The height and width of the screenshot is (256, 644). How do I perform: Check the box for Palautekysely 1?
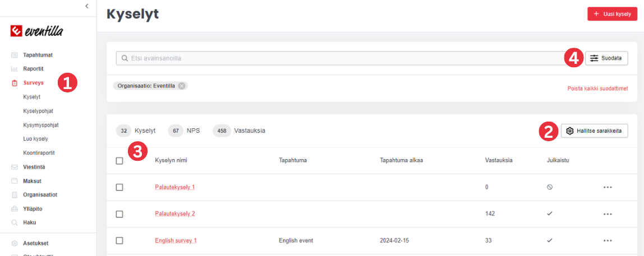[x=119, y=187]
